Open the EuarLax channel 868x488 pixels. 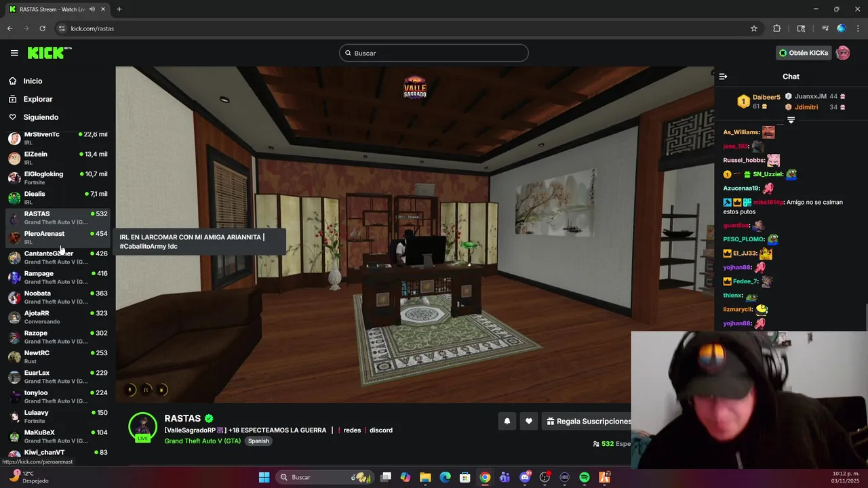(x=58, y=377)
